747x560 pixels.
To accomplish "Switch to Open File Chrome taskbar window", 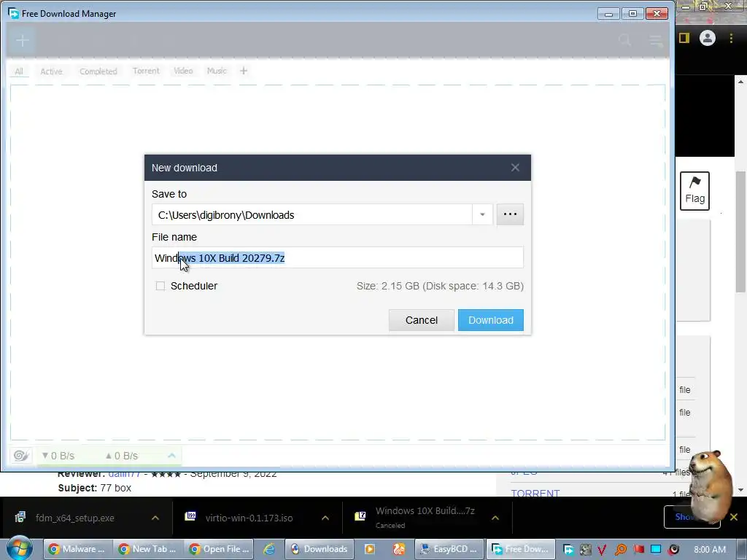I will (x=219, y=549).
